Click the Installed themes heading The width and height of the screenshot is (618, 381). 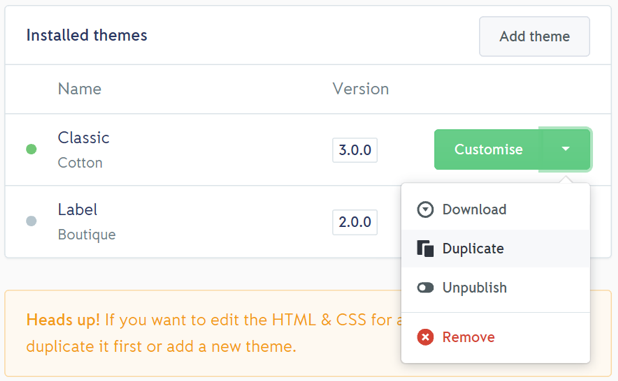[87, 35]
